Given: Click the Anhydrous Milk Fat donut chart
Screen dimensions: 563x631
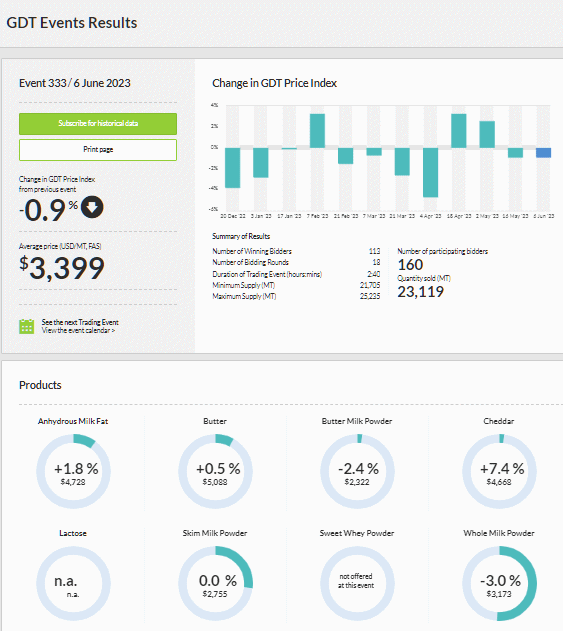Looking at the screenshot, I should click(x=73, y=471).
